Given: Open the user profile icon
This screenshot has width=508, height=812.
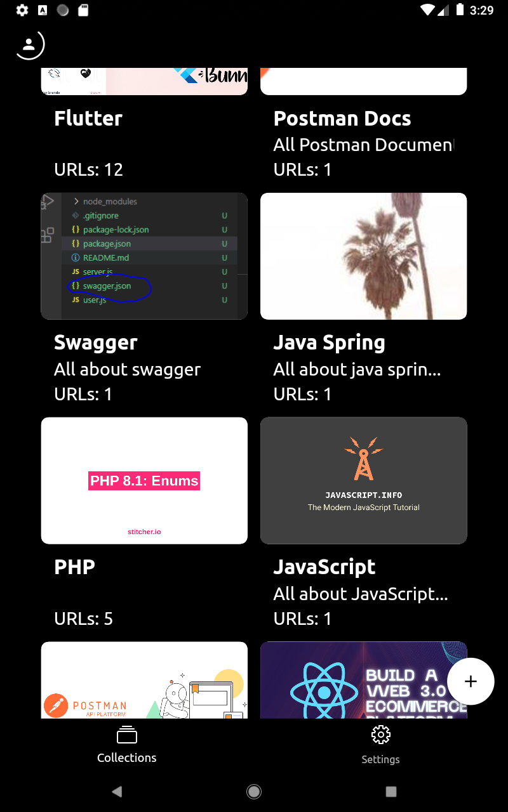Looking at the screenshot, I should pyautogui.click(x=29, y=45).
